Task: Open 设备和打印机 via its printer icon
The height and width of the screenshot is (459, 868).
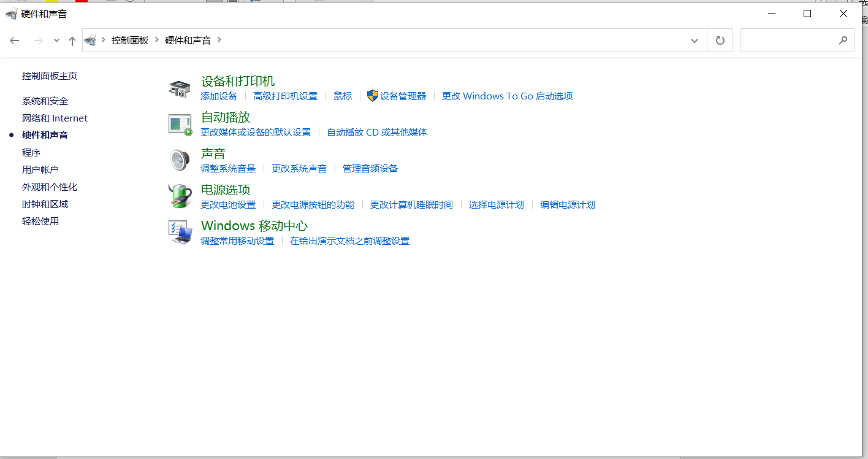Action: 179,87
